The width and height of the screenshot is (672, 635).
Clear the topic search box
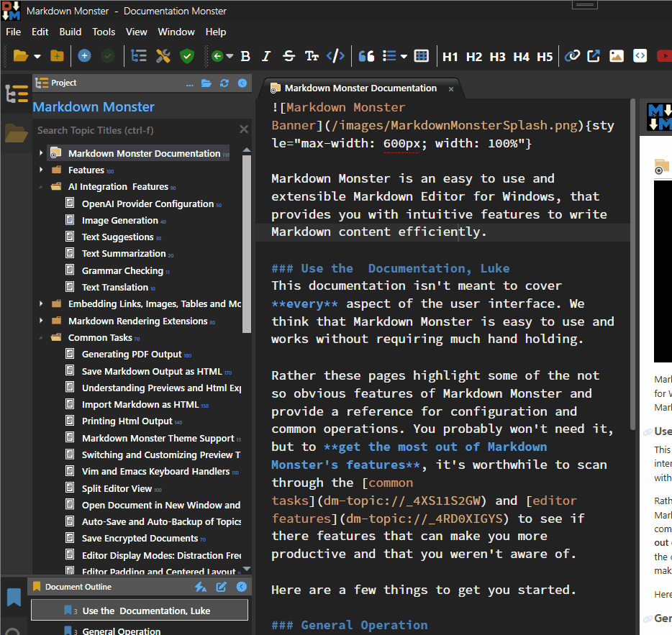pyautogui.click(x=244, y=129)
